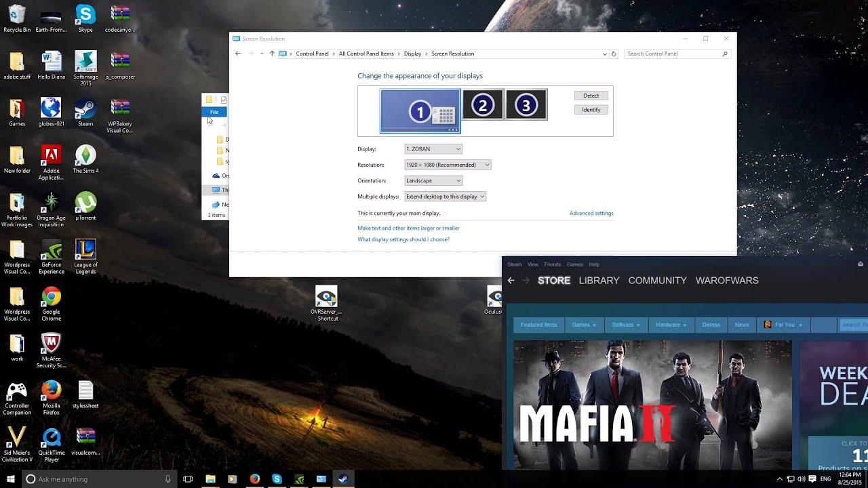Open the Hello Diana Word document
This screenshot has height=488, width=868.
click(x=52, y=66)
